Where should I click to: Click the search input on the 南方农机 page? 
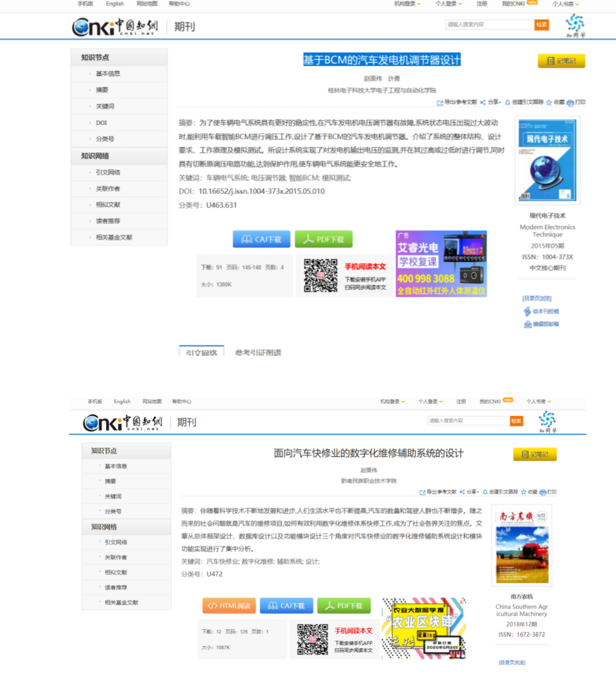point(469,421)
